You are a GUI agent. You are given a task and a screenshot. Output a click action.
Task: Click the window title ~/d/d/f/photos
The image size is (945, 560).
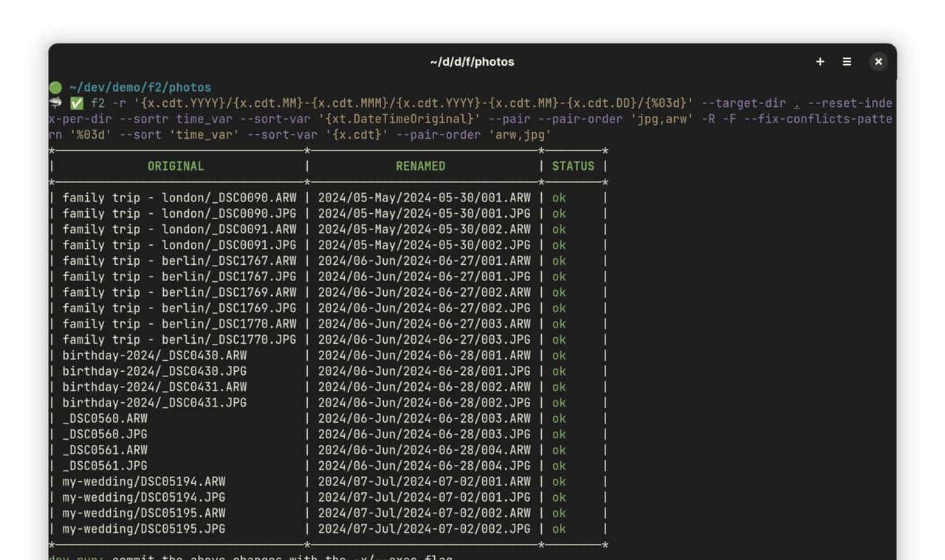click(x=472, y=62)
